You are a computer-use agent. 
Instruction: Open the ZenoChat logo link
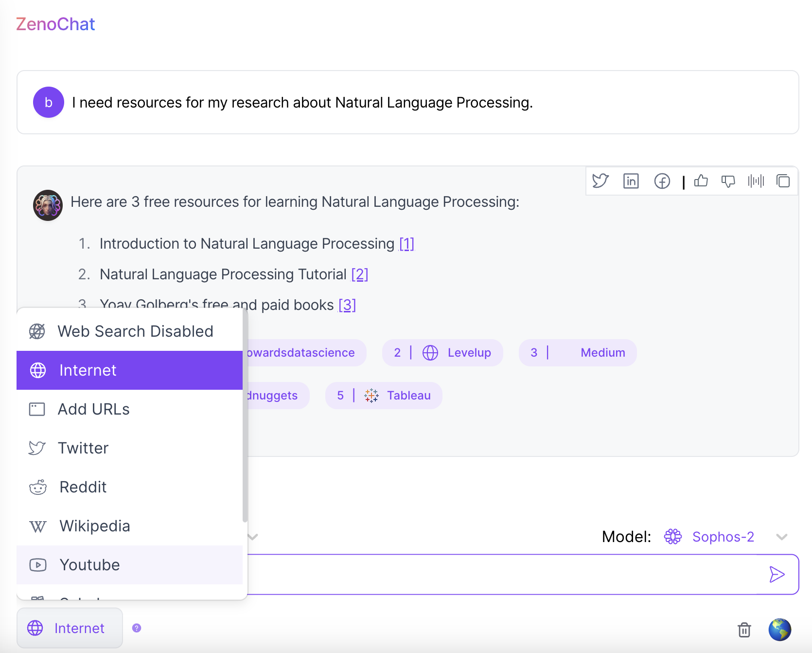pyautogui.click(x=55, y=24)
